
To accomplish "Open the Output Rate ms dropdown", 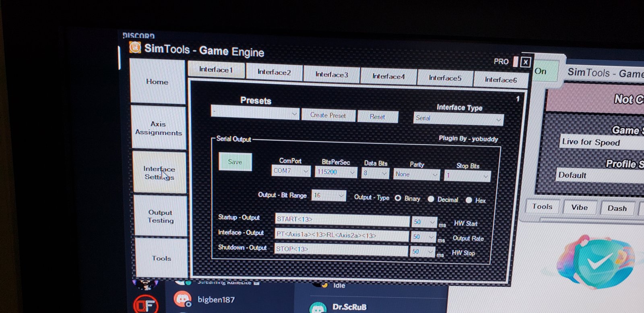I will tap(423, 237).
